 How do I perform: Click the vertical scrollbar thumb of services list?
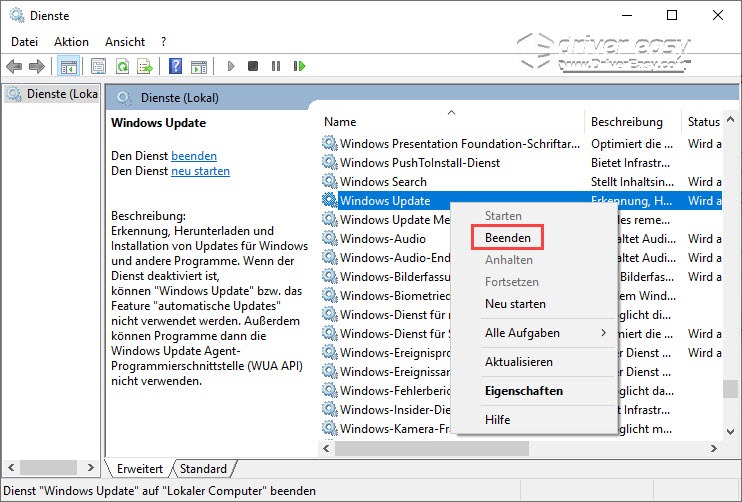730,389
